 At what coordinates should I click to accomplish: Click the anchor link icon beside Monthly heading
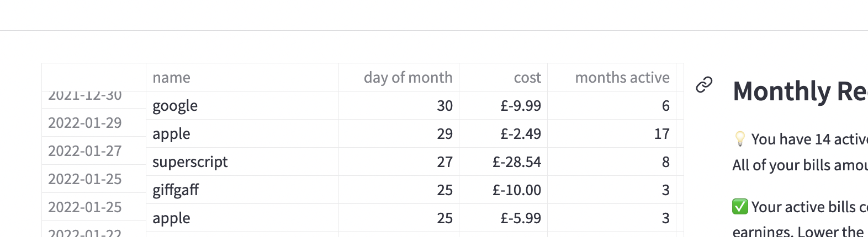[x=704, y=85]
